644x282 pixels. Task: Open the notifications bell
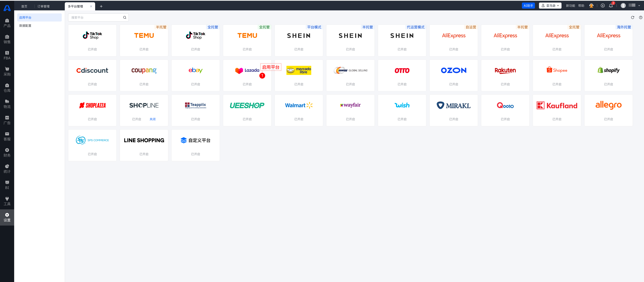[611, 5]
